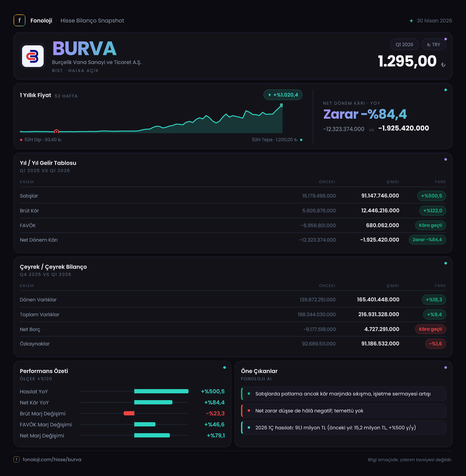Click the +%1.020,4 yearly price change badge
Viewport: 466px width, 476px height.
click(283, 95)
